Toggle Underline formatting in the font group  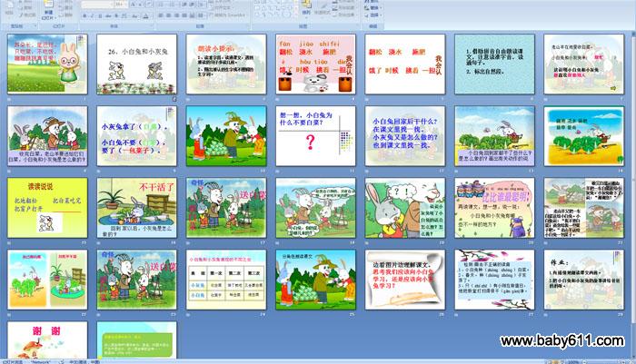(x=100, y=15)
